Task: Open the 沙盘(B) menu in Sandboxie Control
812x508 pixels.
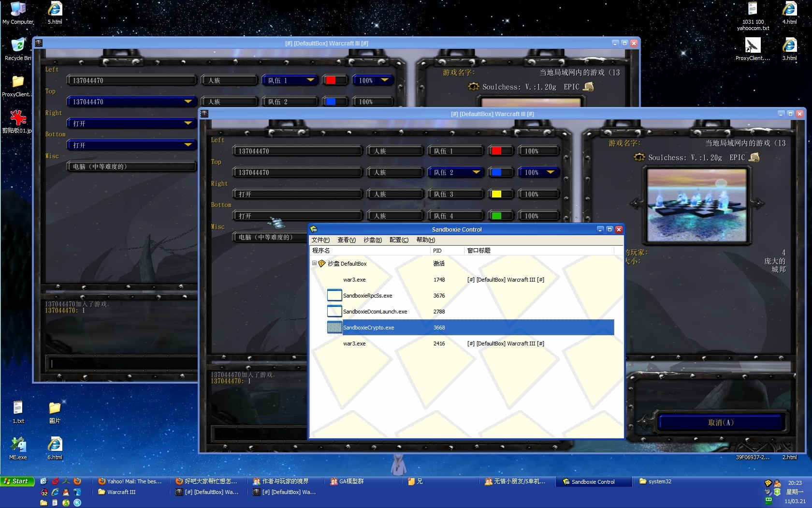Action: click(x=373, y=240)
